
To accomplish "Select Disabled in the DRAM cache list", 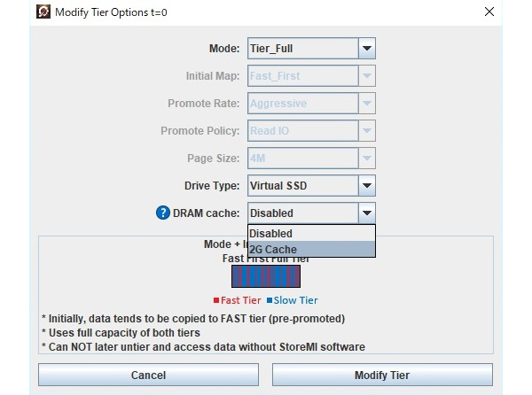I will click(x=311, y=234).
